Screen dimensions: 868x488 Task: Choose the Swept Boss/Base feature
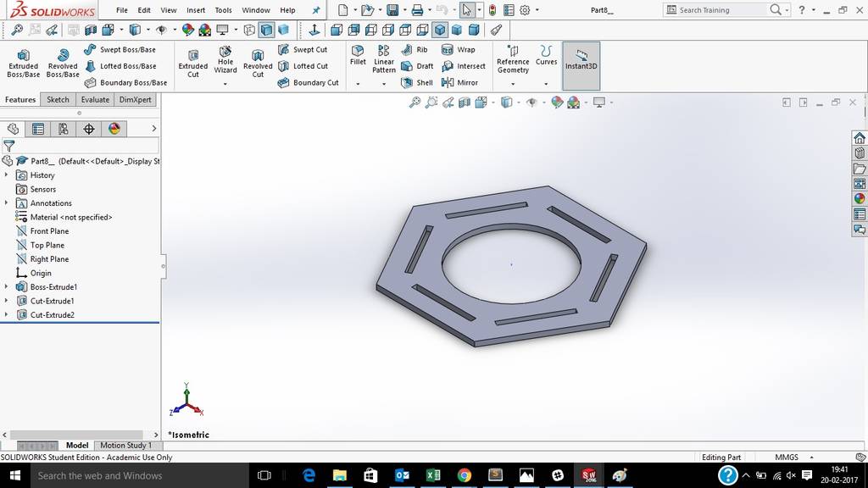(x=120, y=50)
